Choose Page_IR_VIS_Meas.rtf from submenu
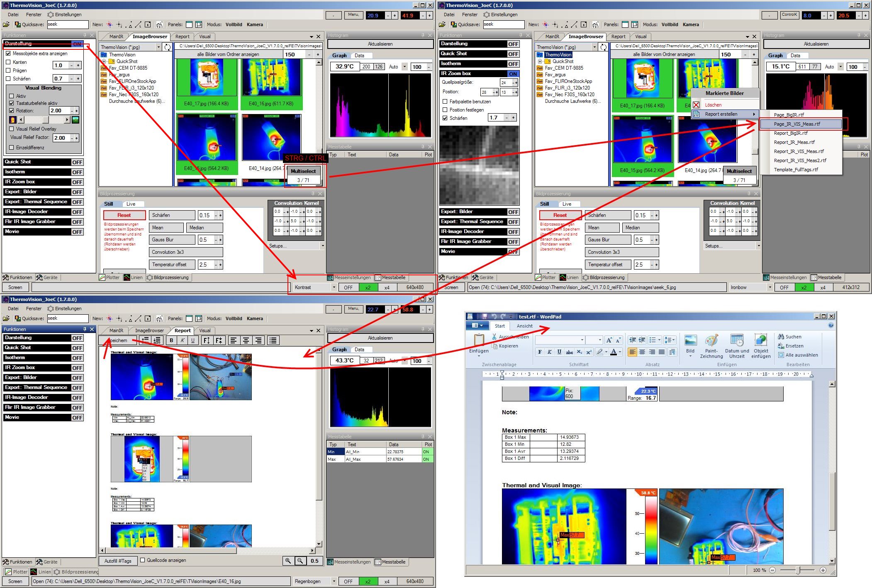872x588 pixels. [x=796, y=124]
